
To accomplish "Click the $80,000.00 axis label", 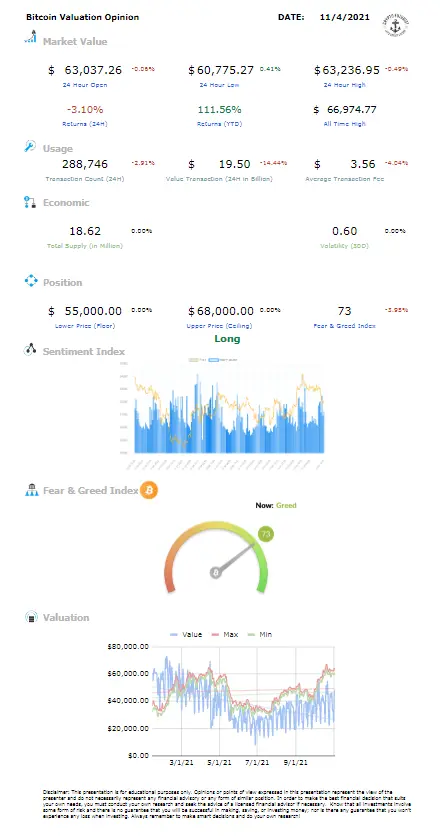I will click(128, 646).
